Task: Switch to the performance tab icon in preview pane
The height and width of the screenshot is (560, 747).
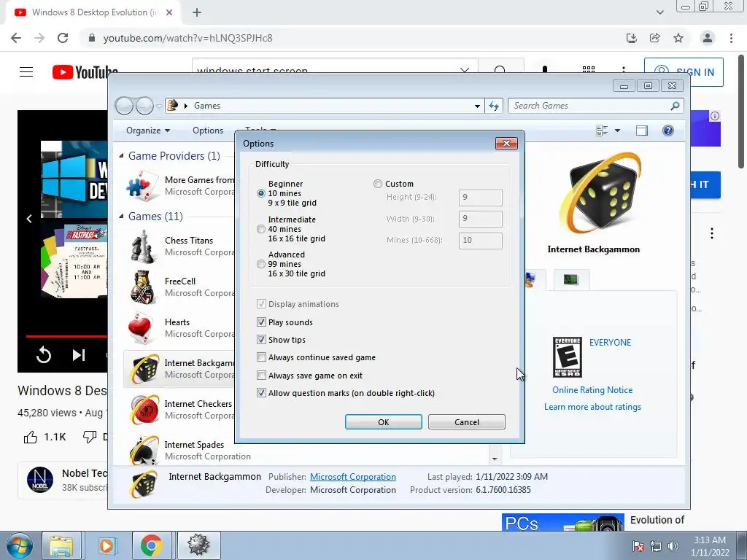Action: click(571, 279)
